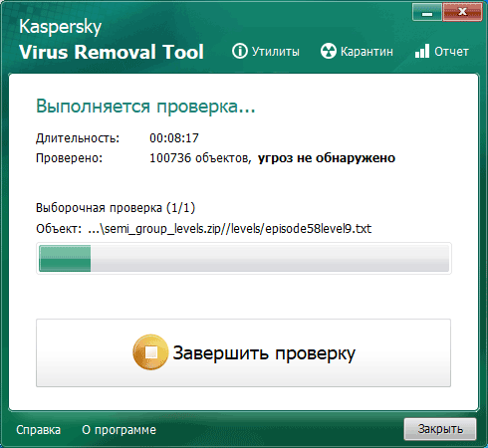
Task: Minimize the Kaspersky window
Action: click(427, 12)
